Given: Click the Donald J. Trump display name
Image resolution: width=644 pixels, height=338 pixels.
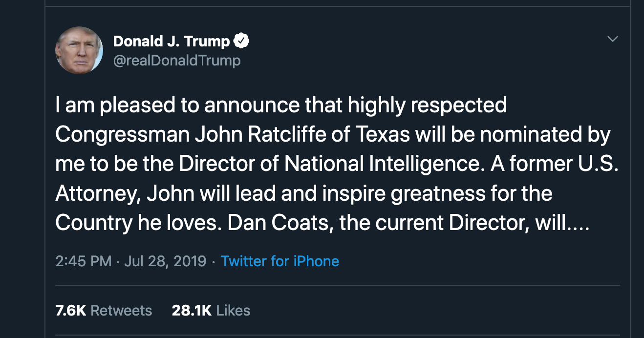Looking at the screenshot, I should click(172, 42).
